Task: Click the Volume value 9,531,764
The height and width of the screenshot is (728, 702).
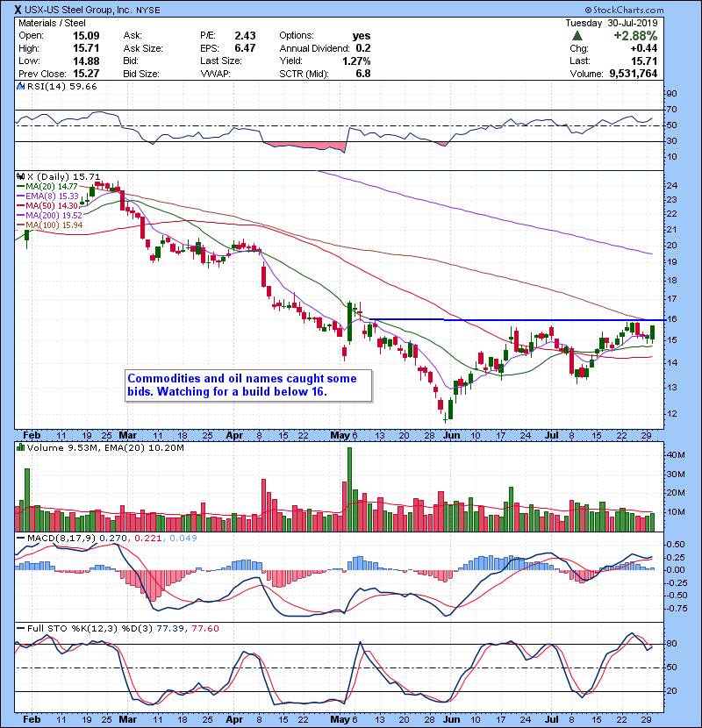Action: coord(634,74)
